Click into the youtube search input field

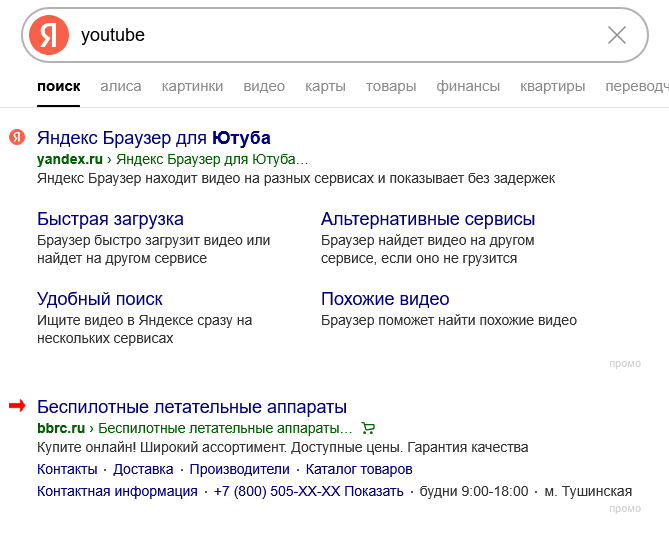point(337,35)
